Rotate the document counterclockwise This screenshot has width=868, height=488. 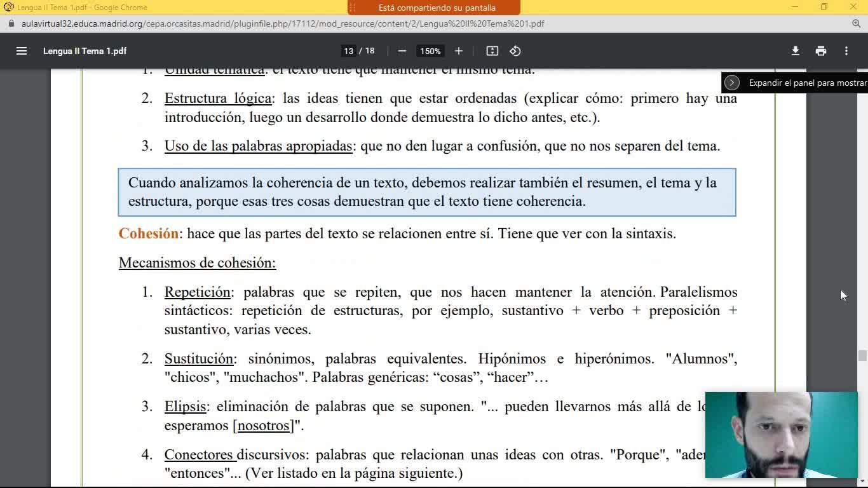515,51
